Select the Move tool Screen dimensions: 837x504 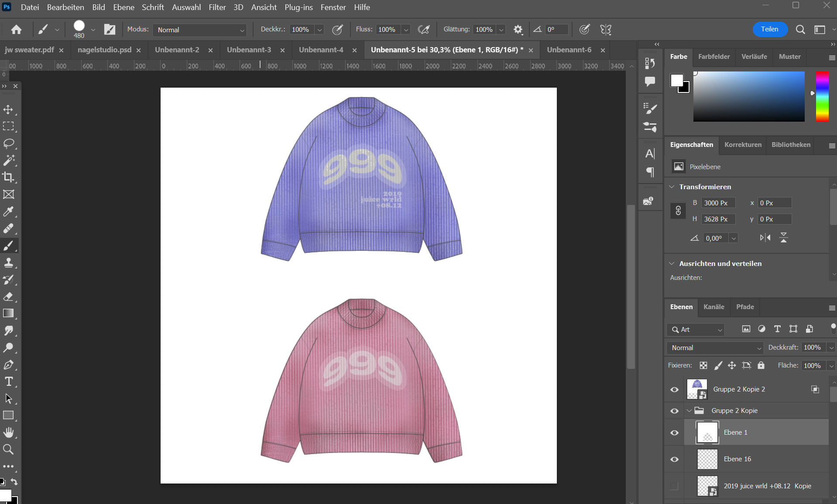pos(8,109)
